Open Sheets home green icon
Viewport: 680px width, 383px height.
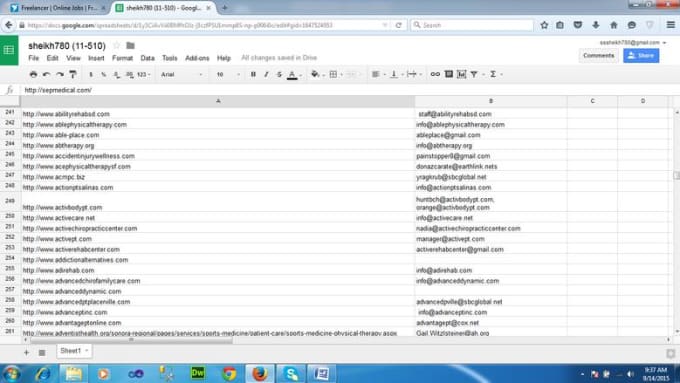[9, 50]
